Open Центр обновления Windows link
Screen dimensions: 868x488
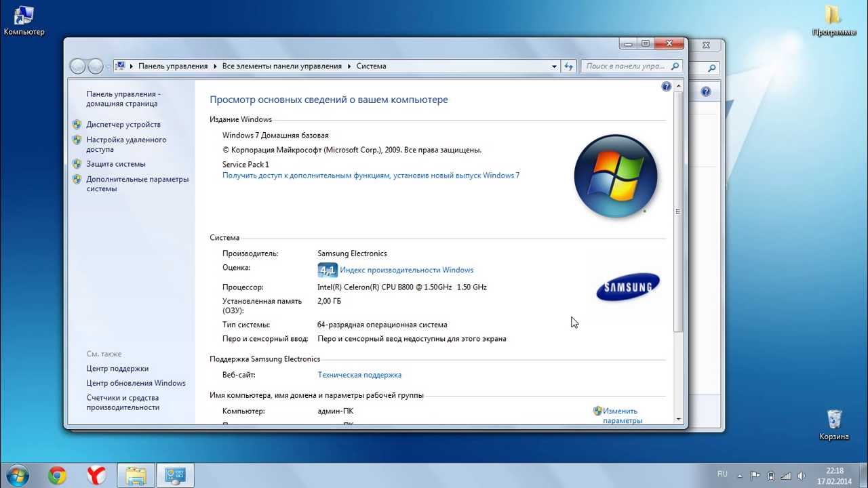pyautogui.click(x=136, y=383)
